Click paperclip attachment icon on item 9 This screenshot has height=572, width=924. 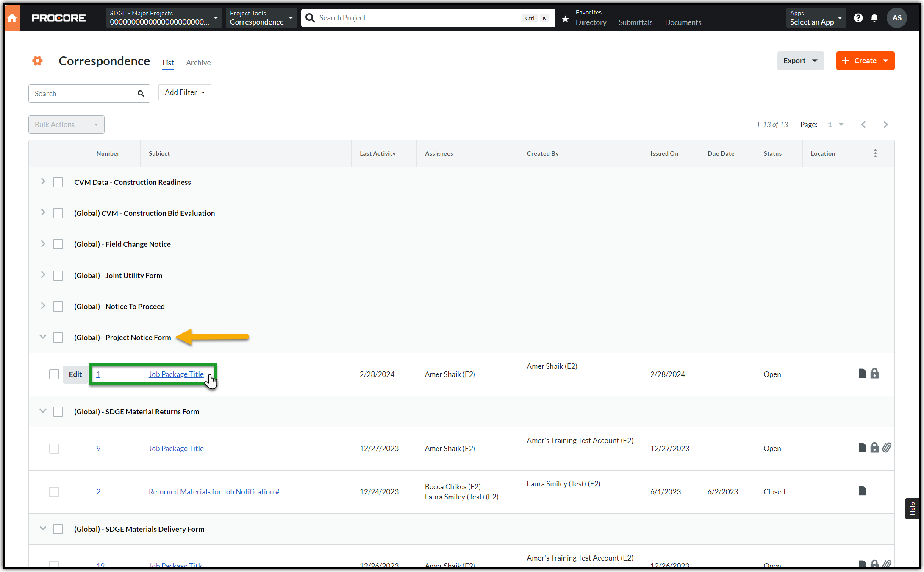[x=887, y=448]
